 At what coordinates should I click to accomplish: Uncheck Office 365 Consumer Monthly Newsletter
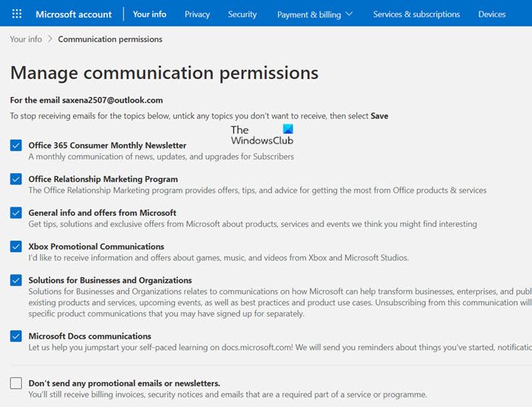[16, 145]
